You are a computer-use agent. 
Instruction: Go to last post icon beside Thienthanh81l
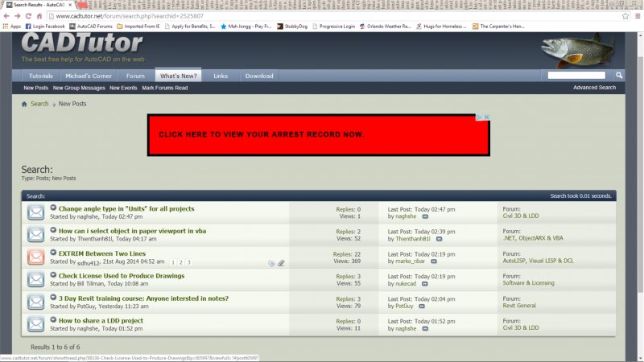439,239
